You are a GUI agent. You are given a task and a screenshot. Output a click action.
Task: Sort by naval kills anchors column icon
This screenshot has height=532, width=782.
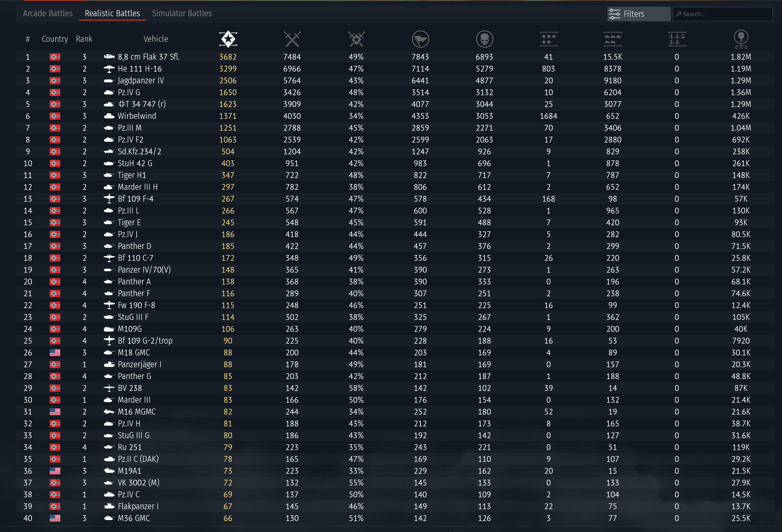pyautogui.click(x=677, y=39)
